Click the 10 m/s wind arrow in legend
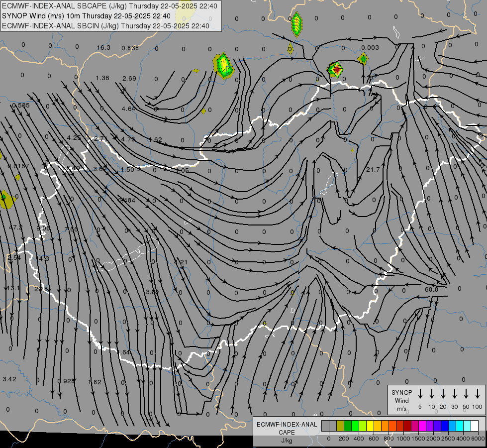487x448 pixels. [432, 394]
